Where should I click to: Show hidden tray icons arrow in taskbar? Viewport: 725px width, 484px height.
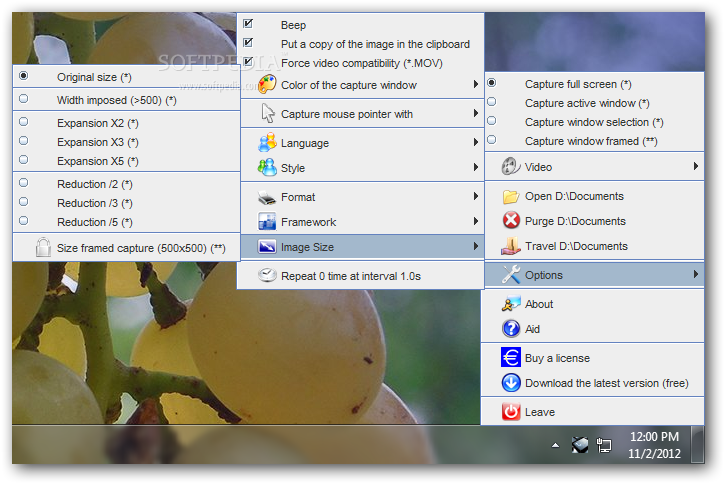(555, 446)
